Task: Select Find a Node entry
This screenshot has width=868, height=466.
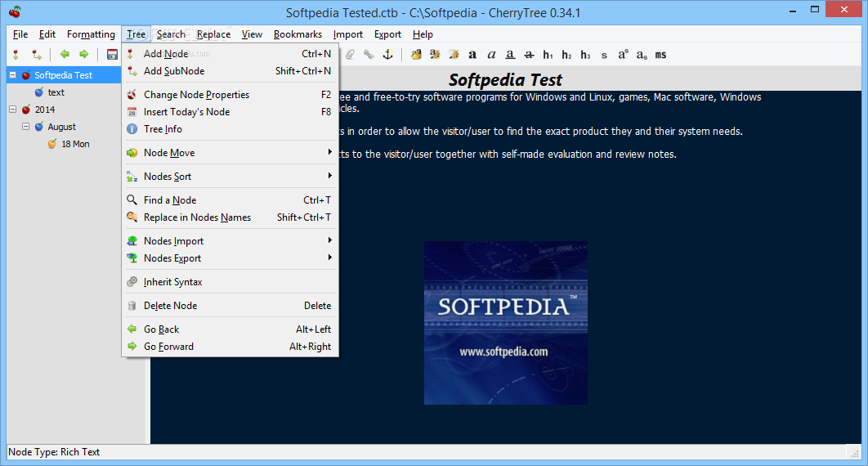Action: 230,200
